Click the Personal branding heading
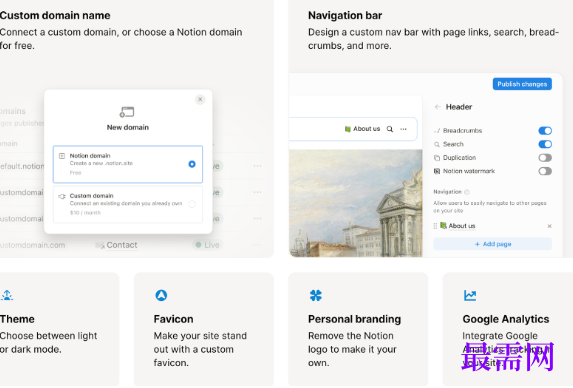 pyautogui.click(x=354, y=319)
